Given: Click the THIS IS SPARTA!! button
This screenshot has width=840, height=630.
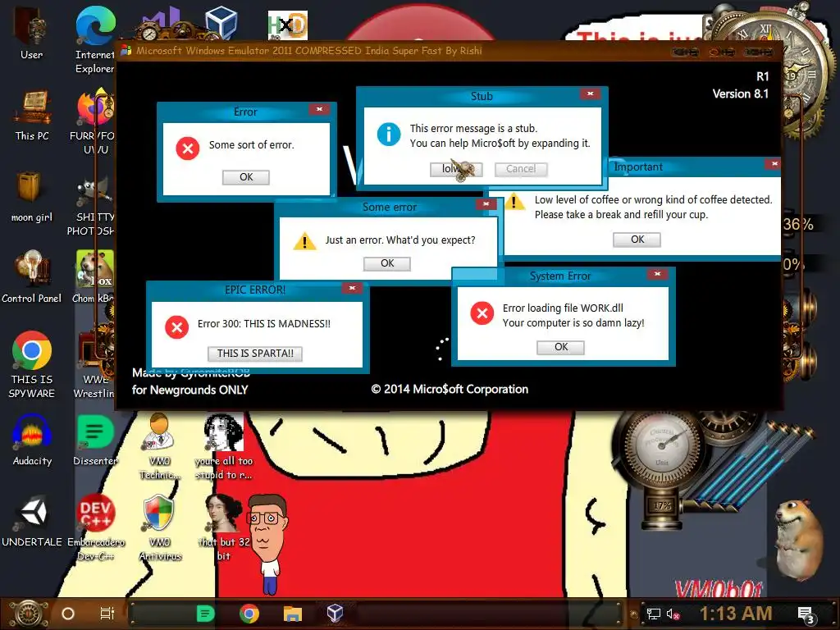Looking at the screenshot, I should (255, 354).
